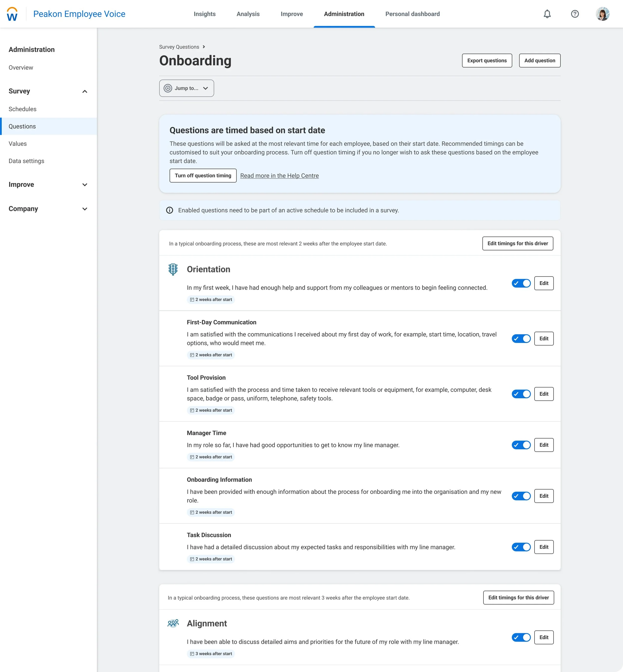Click the Orientation traffic light icon
The height and width of the screenshot is (672, 623).
tap(173, 269)
